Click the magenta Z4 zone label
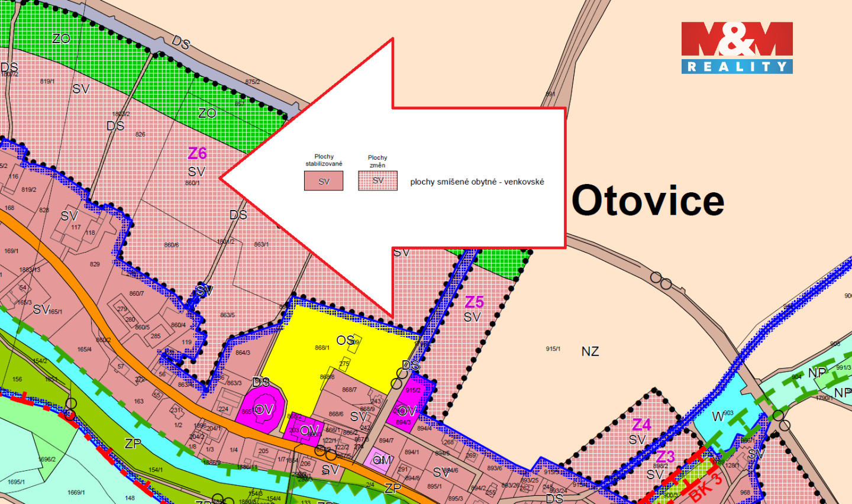Screen dimensions: 852x504 [x=641, y=425]
